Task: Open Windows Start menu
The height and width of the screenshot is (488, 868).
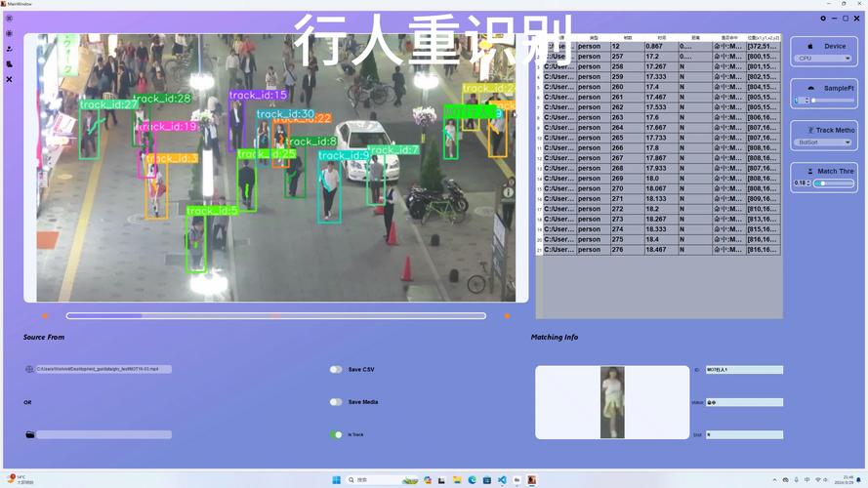Action: [x=336, y=479]
